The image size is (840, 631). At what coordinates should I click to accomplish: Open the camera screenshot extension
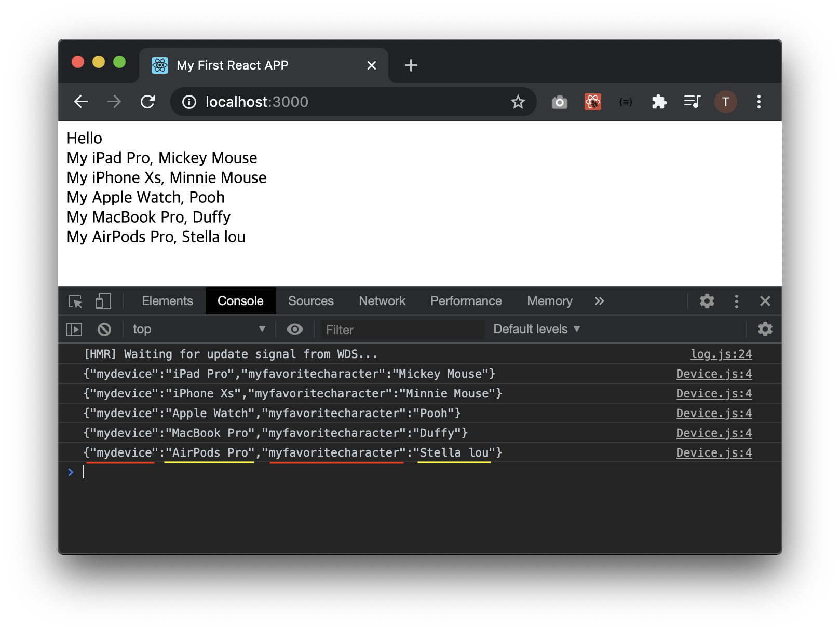coord(559,102)
